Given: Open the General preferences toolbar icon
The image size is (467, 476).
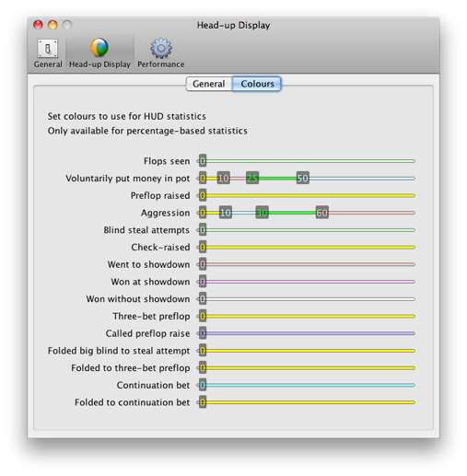Looking at the screenshot, I should click(48, 52).
